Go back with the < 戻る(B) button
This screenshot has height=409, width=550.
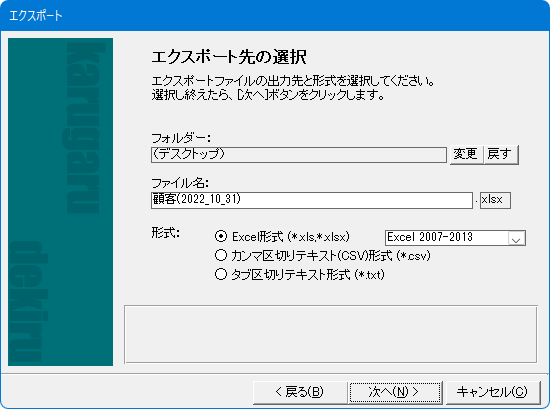(x=300, y=392)
